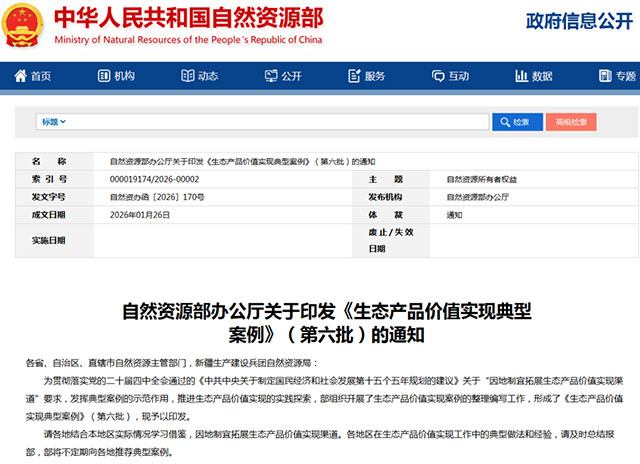Click the magnifier icon in 检索 button
Image resolution: width=640 pixels, height=464 pixels.
[503, 122]
